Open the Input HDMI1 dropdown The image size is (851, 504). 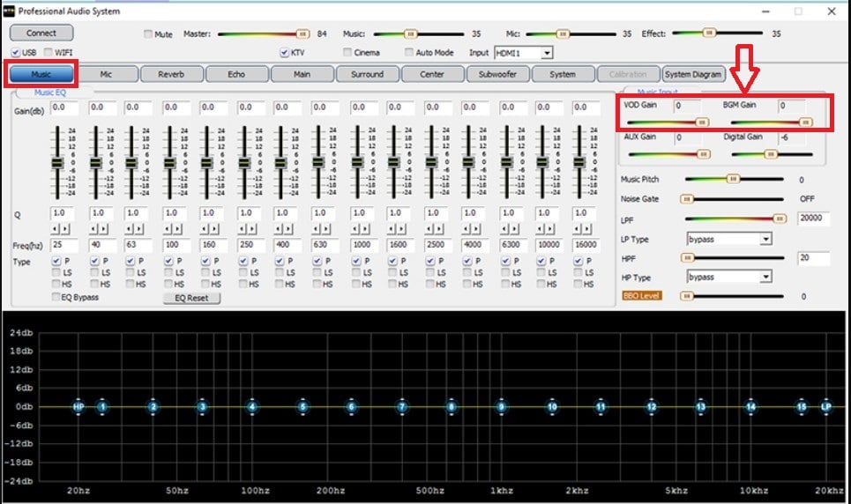coord(547,53)
